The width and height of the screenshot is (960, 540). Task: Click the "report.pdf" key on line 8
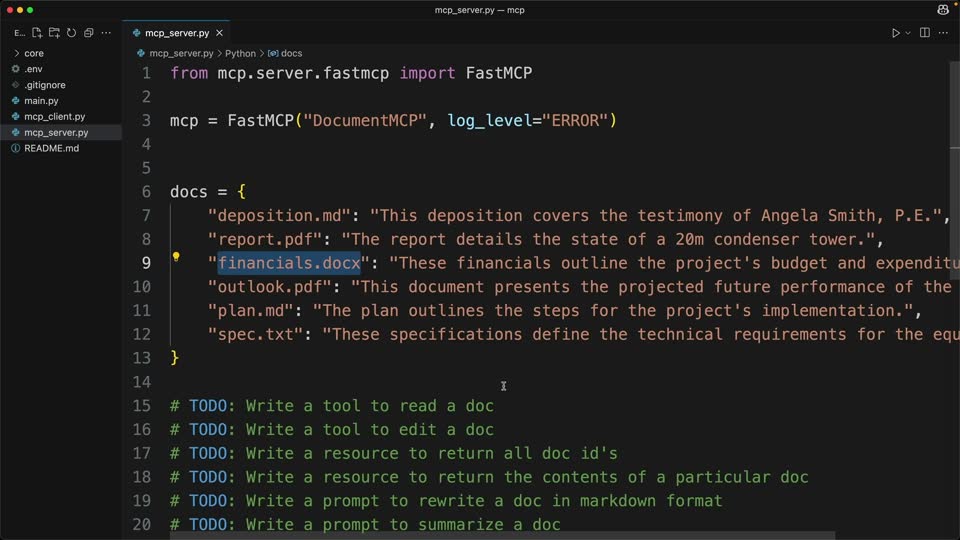point(265,239)
